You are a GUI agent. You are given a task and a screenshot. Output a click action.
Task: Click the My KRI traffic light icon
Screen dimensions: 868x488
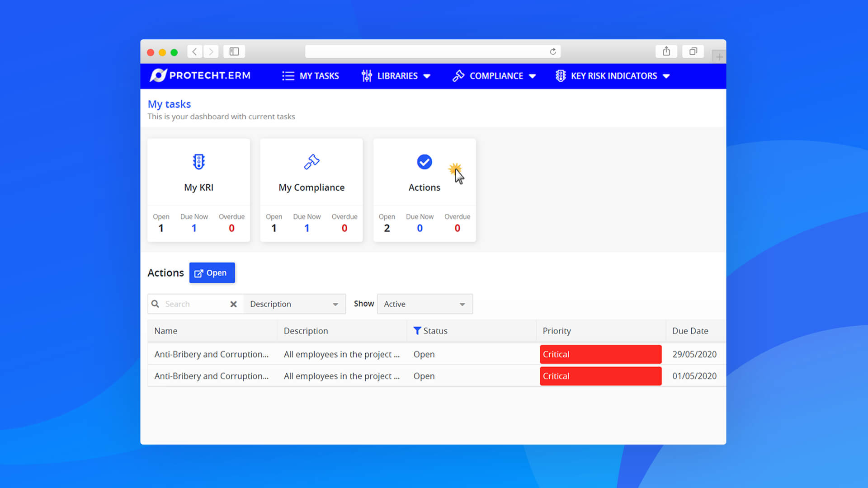[x=198, y=162]
